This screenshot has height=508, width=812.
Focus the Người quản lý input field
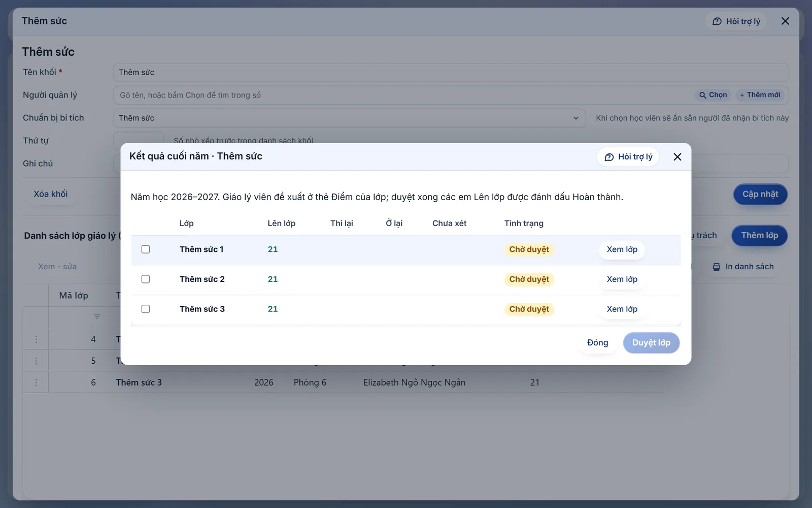pos(403,95)
